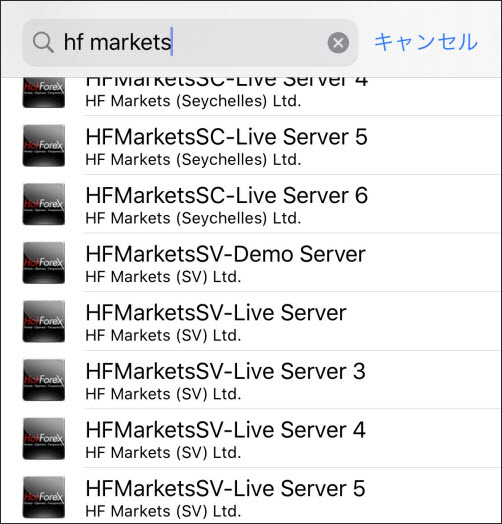
Task: Tap the キャンセル cancel button
Action: [426, 42]
